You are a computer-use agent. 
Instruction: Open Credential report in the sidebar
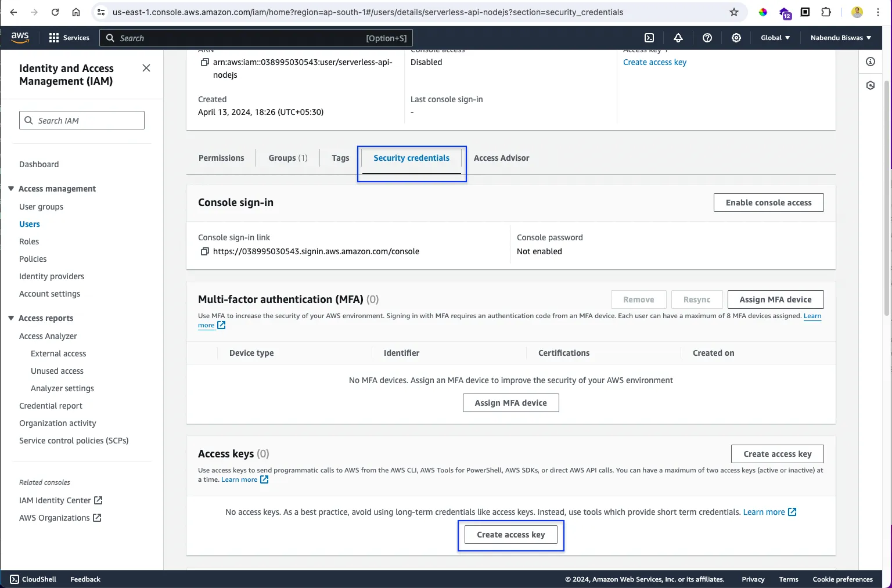(x=51, y=406)
